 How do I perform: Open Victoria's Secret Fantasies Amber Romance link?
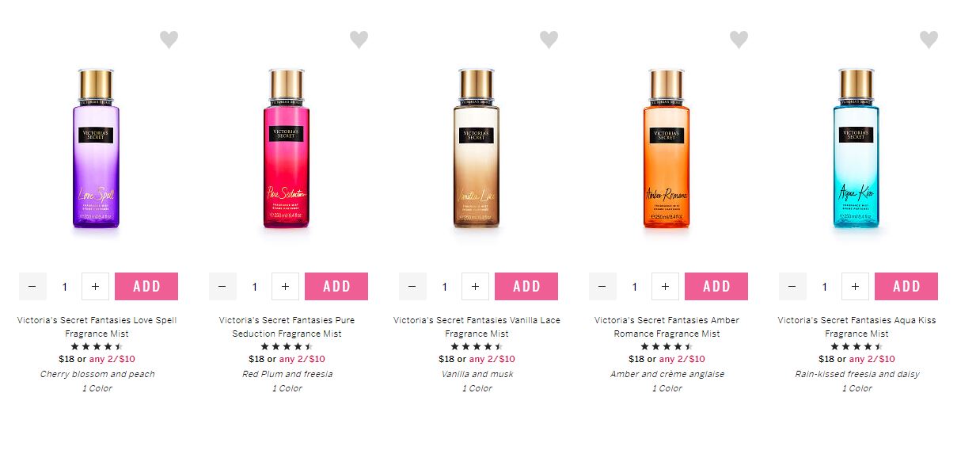point(667,327)
